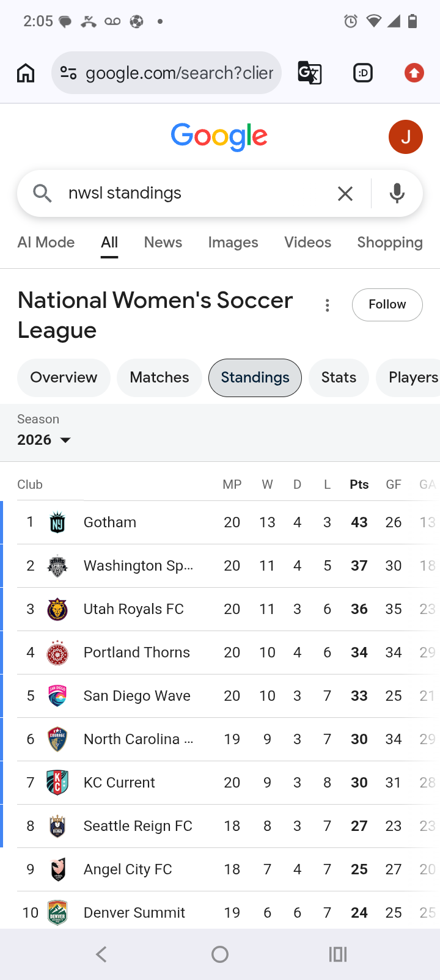This screenshot has height=980, width=440.
Task: Open the Google Translate icon in toolbar
Action: (310, 73)
